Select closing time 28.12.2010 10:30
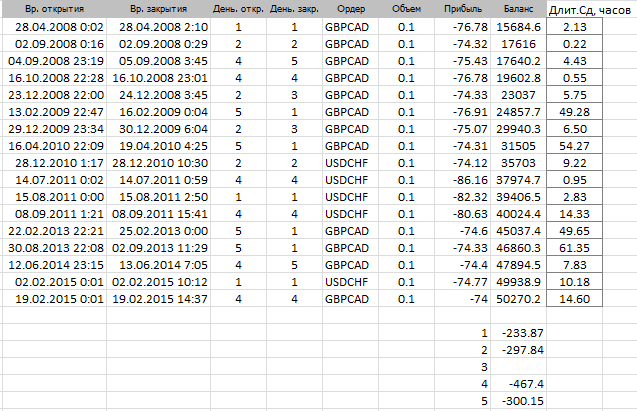637x411 pixels. coord(158,163)
